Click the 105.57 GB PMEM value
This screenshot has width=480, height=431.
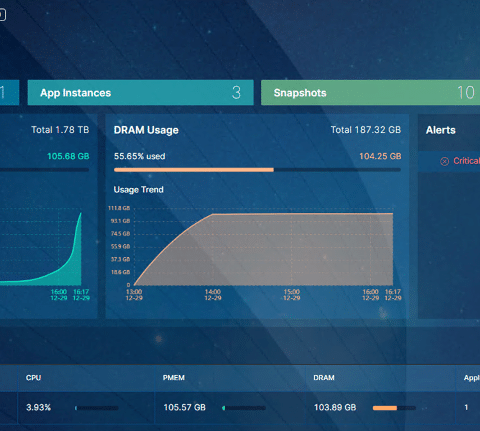(184, 407)
